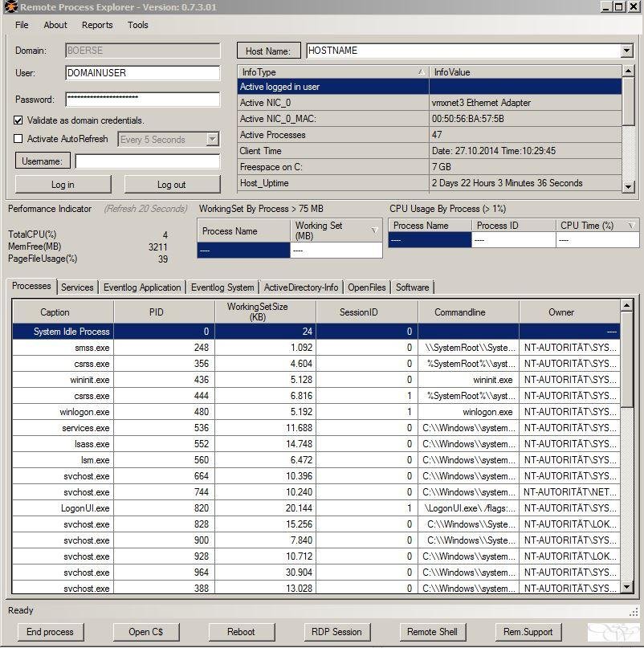Click the info list scroll up arrow
644x648 pixels.
pyautogui.click(x=628, y=71)
